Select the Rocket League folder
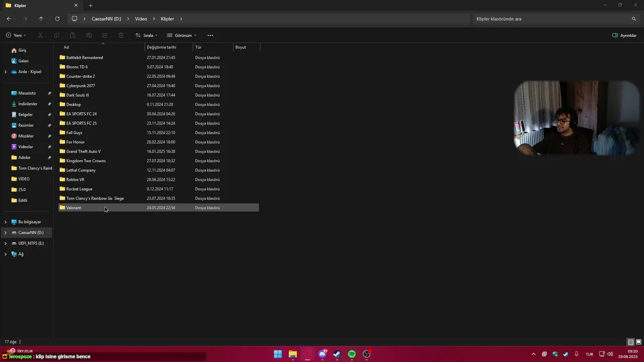The width and height of the screenshot is (644, 362). click(159, 189)
